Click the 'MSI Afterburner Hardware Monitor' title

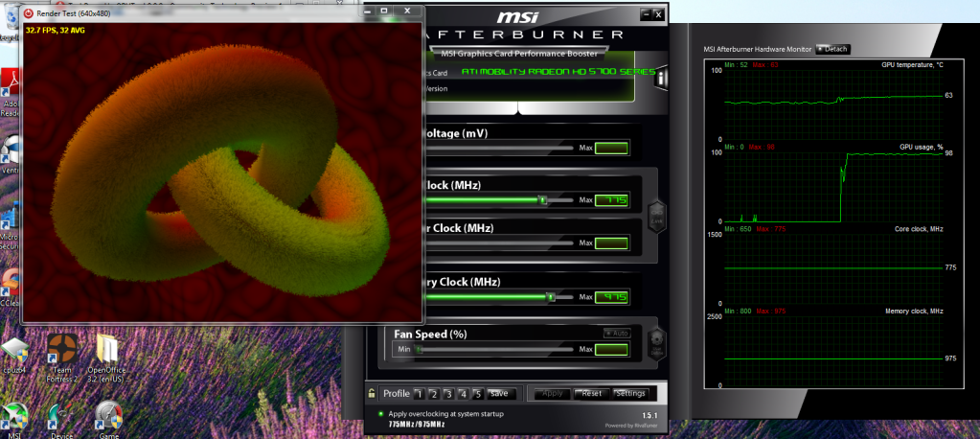coord(758,50)
